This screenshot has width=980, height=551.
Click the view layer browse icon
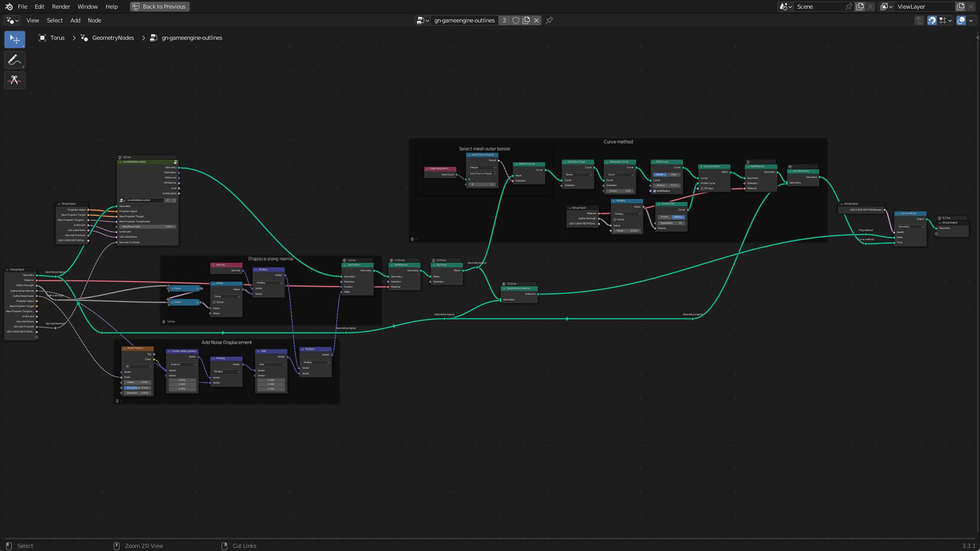click(887, 7)
